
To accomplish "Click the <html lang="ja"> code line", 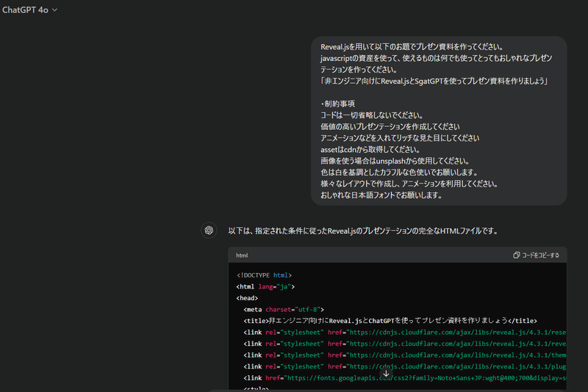I will (x=265, y=287).
